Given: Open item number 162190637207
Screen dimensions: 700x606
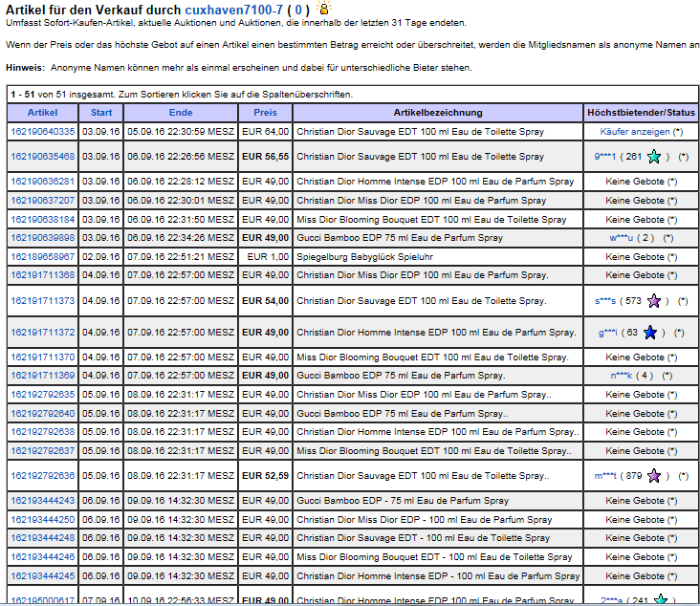Looking at the screenshot, I should [43, 201].
